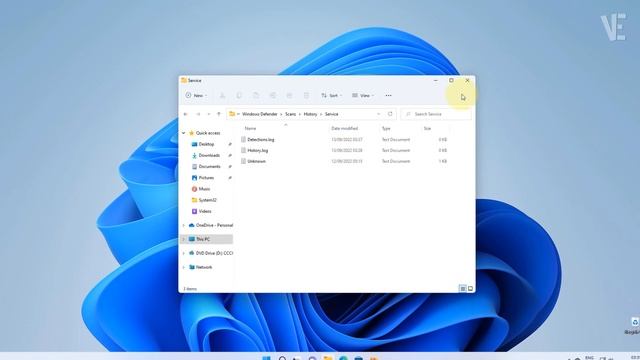Screen dimensions: 640x360
Task: Sort by Date modified column header
Action: point(344,129)
